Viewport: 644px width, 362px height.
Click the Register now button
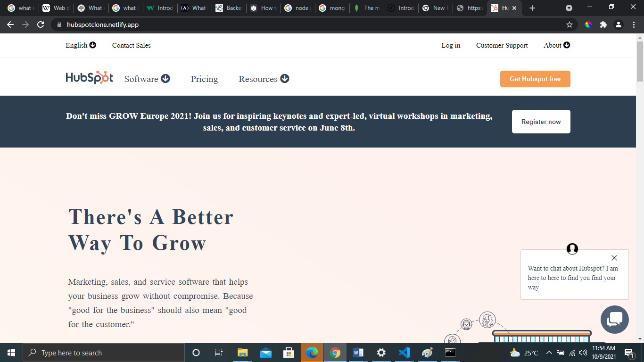pos(541,122)
